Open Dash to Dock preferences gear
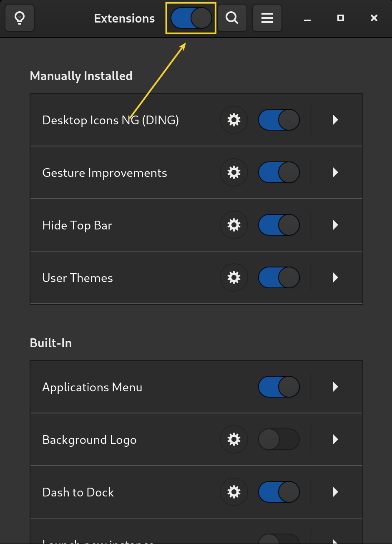 click(234, 492)
